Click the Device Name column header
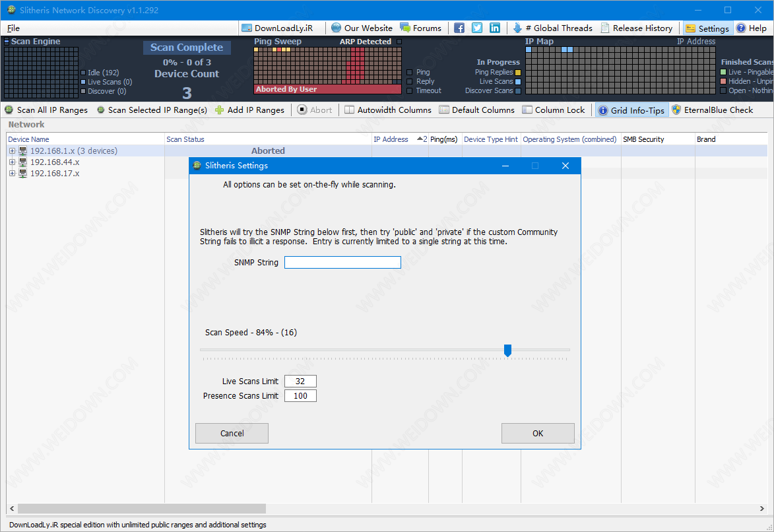The height and width of the screenshot is (532, 774). 85,139
